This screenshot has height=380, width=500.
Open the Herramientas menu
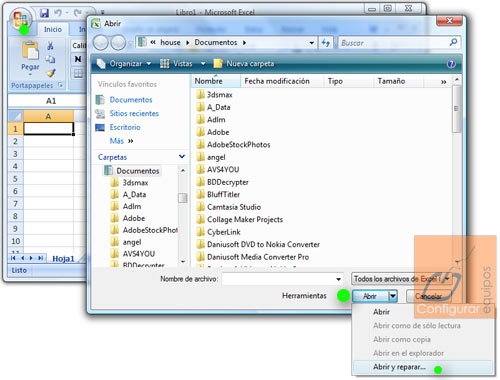click(x=304, y=296)
